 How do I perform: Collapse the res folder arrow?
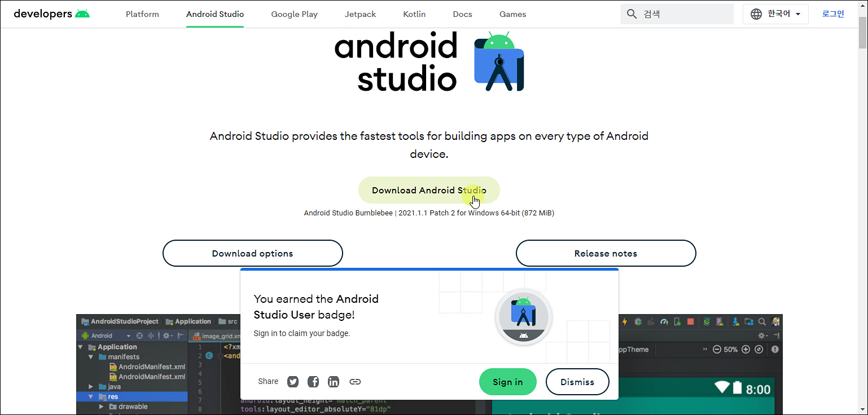[x=90, y=396]
